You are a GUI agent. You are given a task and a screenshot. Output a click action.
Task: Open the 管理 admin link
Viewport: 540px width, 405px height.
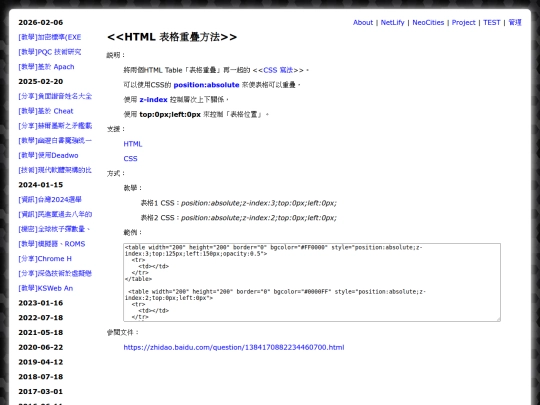(515, 22)
